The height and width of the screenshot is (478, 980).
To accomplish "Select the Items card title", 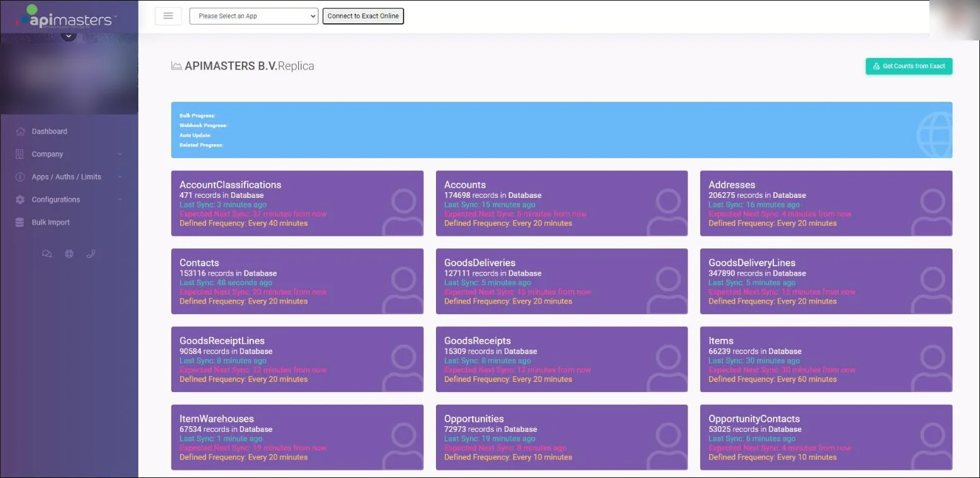I will [721, 341].
